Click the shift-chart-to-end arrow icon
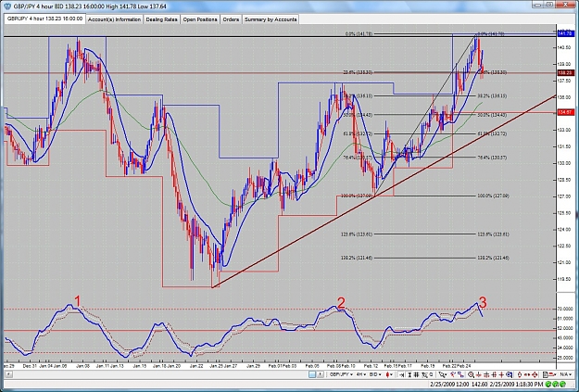 [x=401, y=374]
